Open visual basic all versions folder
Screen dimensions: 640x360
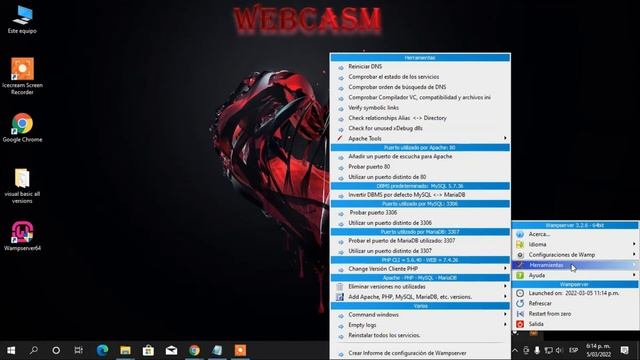22,186
